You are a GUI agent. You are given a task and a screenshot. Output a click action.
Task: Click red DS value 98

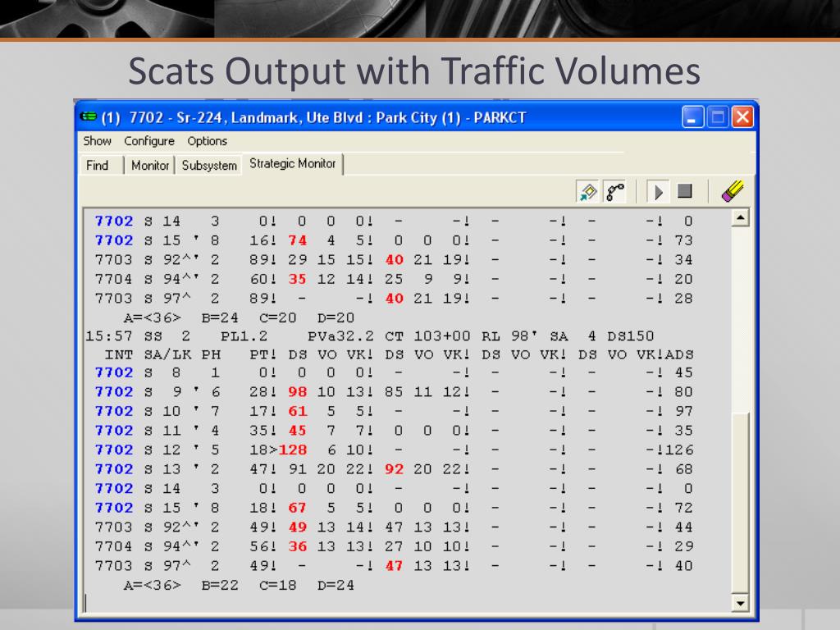pos(297,391)
